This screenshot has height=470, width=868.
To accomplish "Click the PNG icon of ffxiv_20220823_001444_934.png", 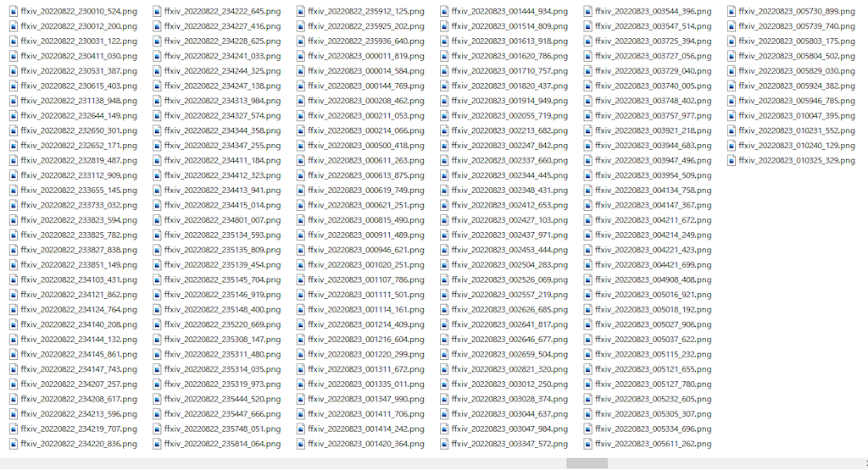I will point(444,11).
